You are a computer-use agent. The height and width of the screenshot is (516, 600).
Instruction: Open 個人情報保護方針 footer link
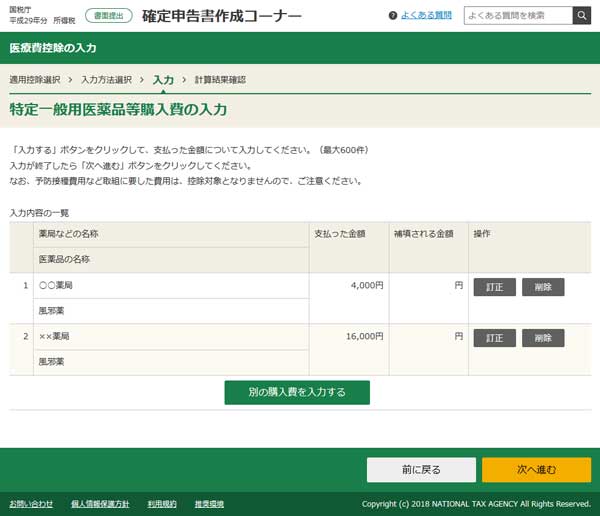coord(100,503)
